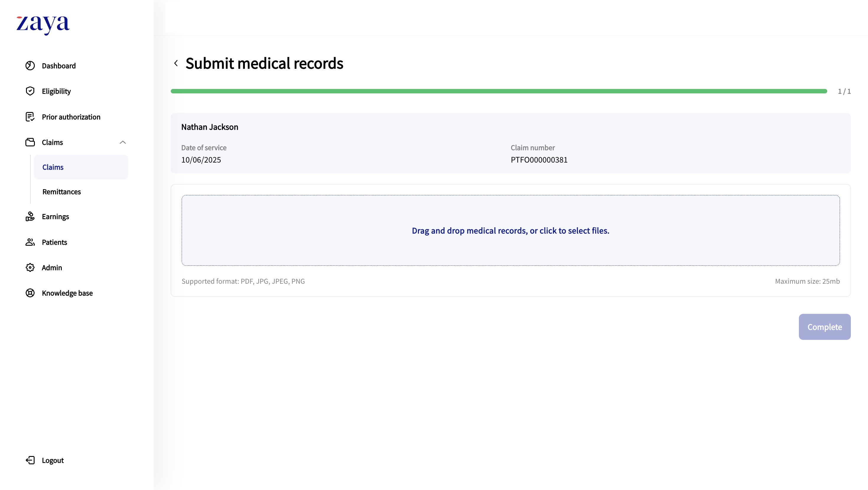Click the Eligibility shield icon
Viewport: 868px width, 490px height.
30,91
